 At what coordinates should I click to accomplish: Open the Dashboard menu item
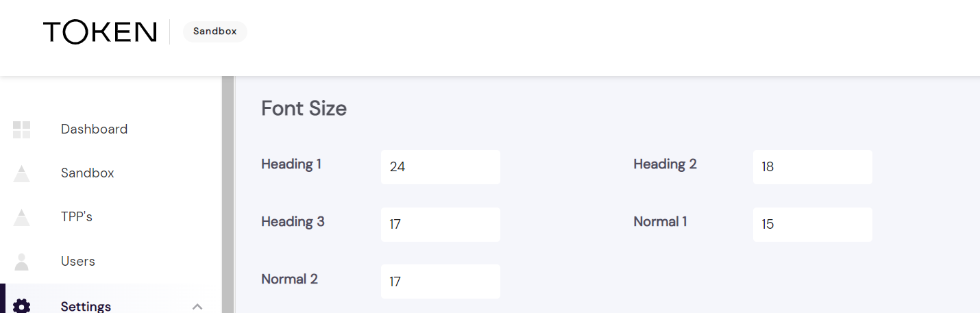[94, 129]
